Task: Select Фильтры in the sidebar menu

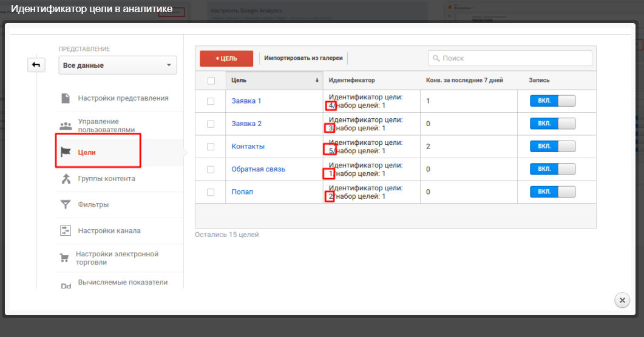Action: [93, 205]
